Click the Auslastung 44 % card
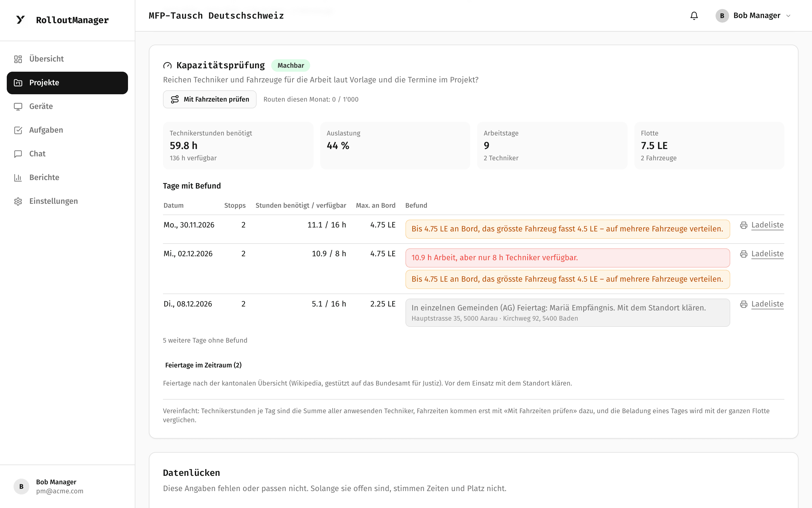This screenshot has height=508, width=812. coord(395,145)
